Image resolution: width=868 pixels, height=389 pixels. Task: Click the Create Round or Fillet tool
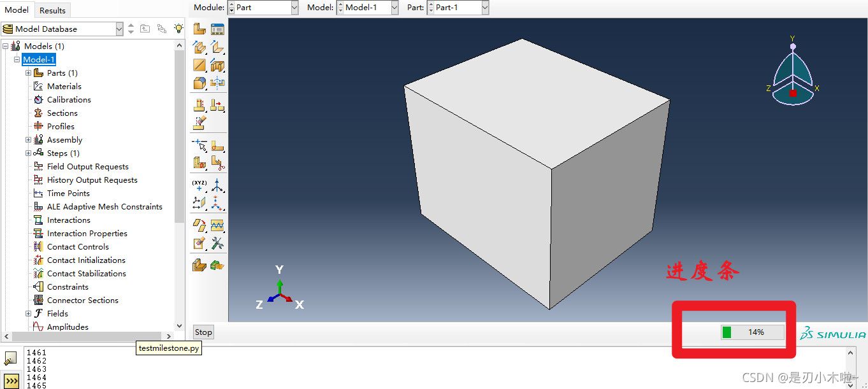(199, 83)
